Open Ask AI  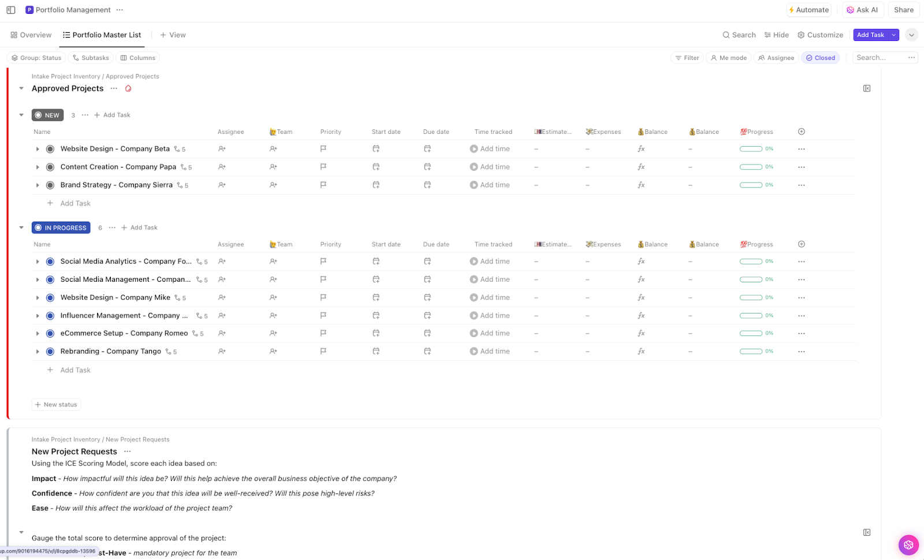(x=862, y=10)
